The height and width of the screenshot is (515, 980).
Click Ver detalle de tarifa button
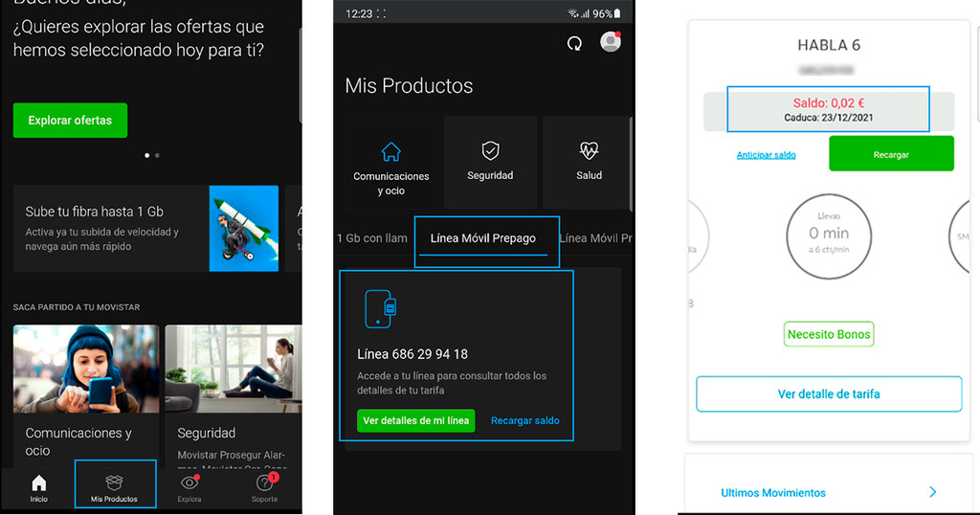pos(829,393)
